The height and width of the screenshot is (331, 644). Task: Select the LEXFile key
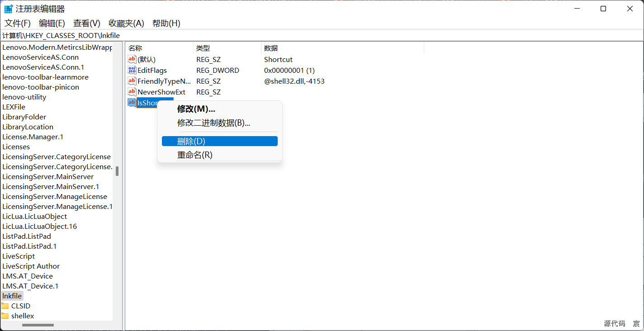(14, 107)
